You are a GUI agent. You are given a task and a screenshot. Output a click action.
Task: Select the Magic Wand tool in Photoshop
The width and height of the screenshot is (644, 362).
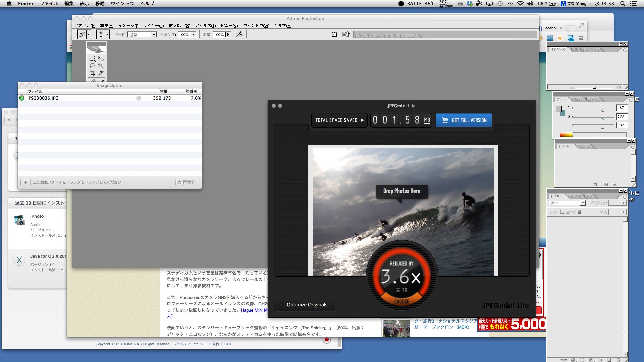(101, 66)
